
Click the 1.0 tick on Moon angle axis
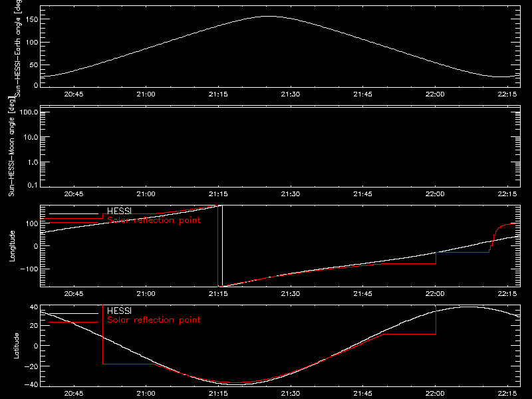coord(33,162)
